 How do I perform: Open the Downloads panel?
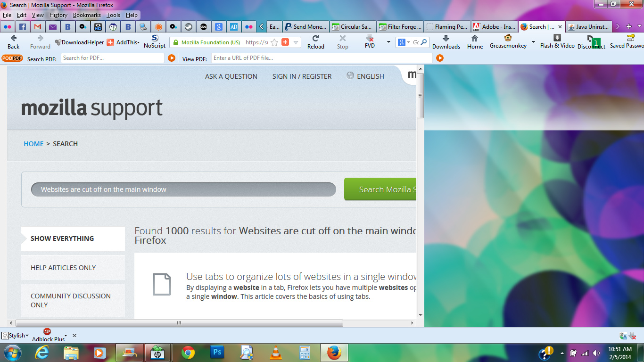coord(446,42)
